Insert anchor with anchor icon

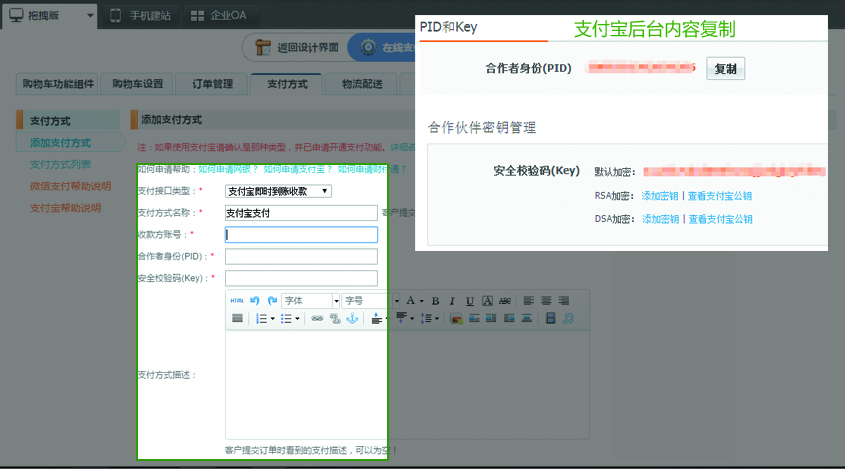pyautogui.click(x=352, y=319)
